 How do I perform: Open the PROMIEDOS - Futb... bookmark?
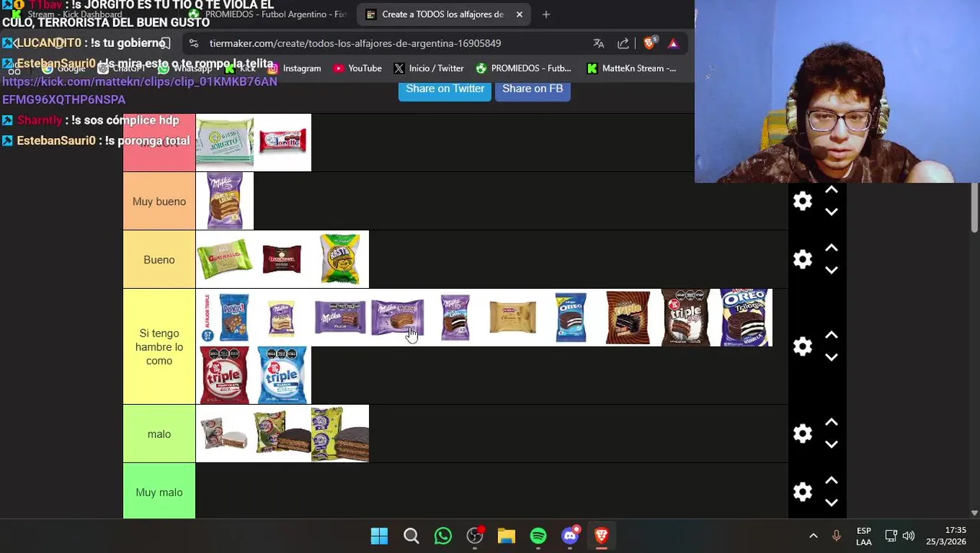[x=523, y=68]
